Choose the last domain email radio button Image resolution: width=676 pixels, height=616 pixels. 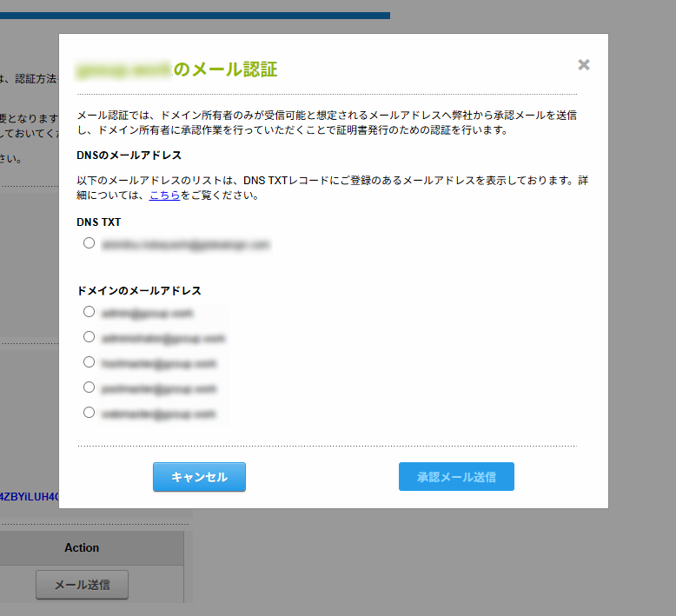(x=89, y=413)
